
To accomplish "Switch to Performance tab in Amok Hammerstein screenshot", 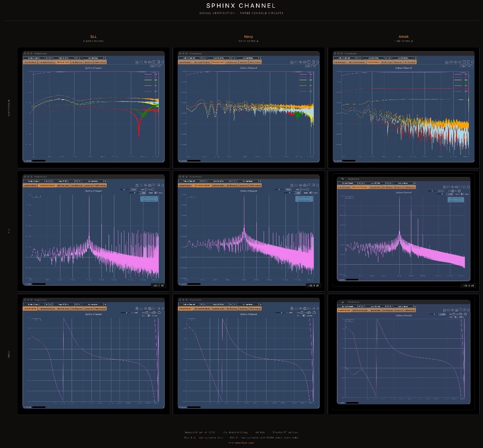I will tap(411, 62).
